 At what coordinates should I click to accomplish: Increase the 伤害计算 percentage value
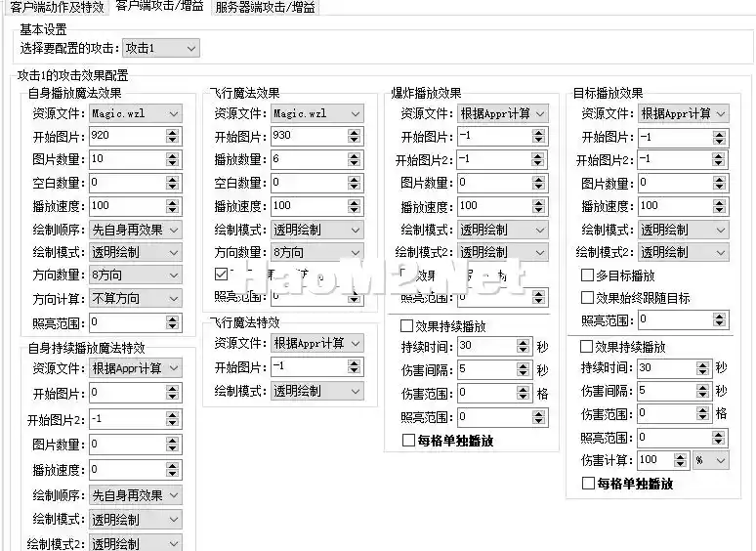681,456
